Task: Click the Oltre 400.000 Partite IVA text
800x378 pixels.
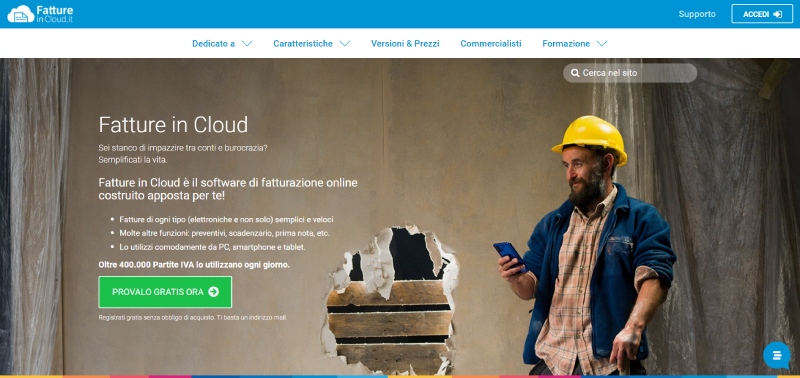Action: tap(194, 265)
